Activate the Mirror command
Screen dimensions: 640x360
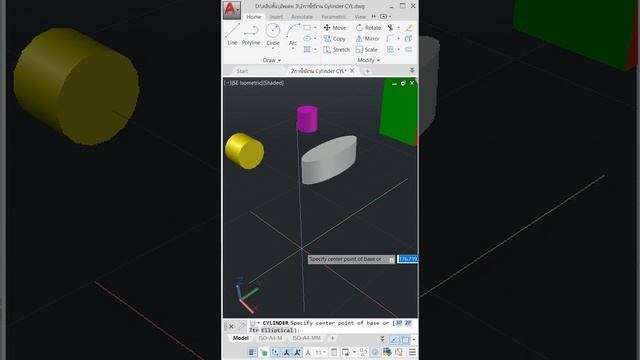(368, 39)
